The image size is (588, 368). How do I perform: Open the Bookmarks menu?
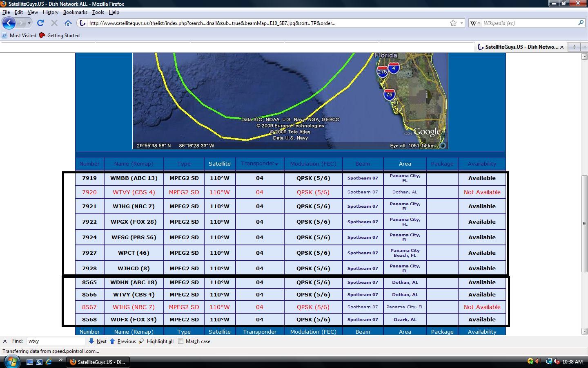pyautogui.click(x=75, y=12)
